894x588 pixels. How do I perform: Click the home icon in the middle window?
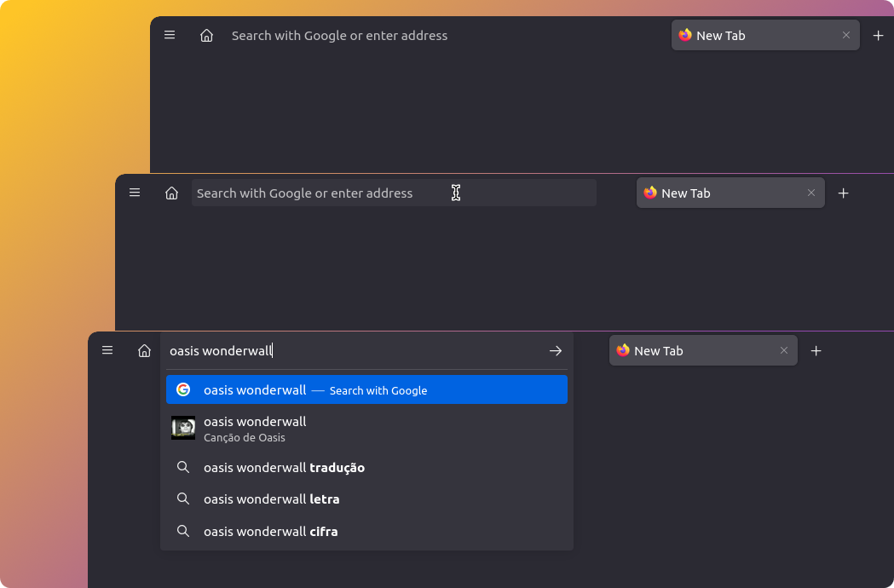point(171,193)
